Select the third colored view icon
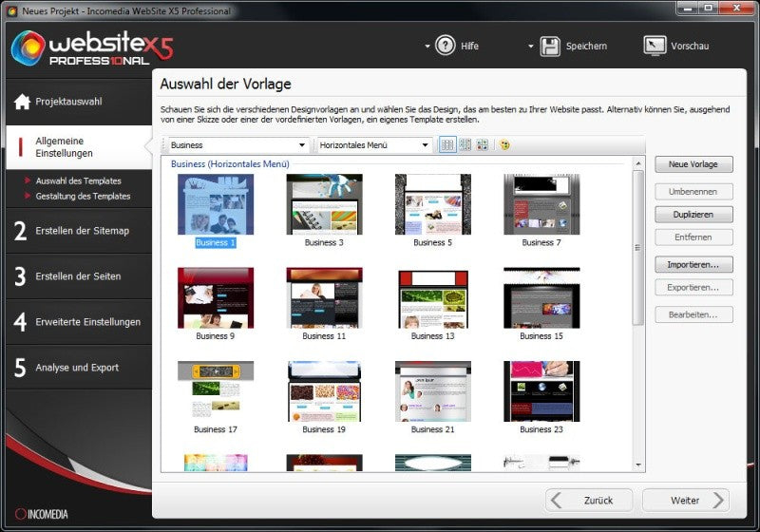The image size is (760, 532). click(x=483, y=144)
